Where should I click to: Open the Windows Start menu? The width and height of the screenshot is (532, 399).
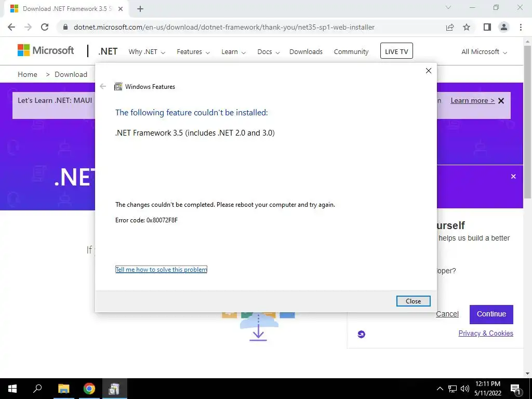[x=12, y=389]
